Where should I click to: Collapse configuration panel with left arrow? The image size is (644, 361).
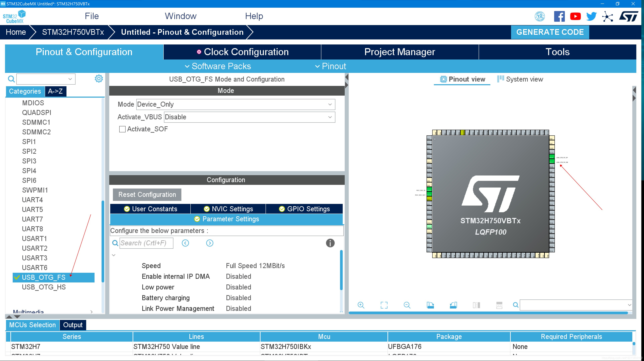pos(347,77)
